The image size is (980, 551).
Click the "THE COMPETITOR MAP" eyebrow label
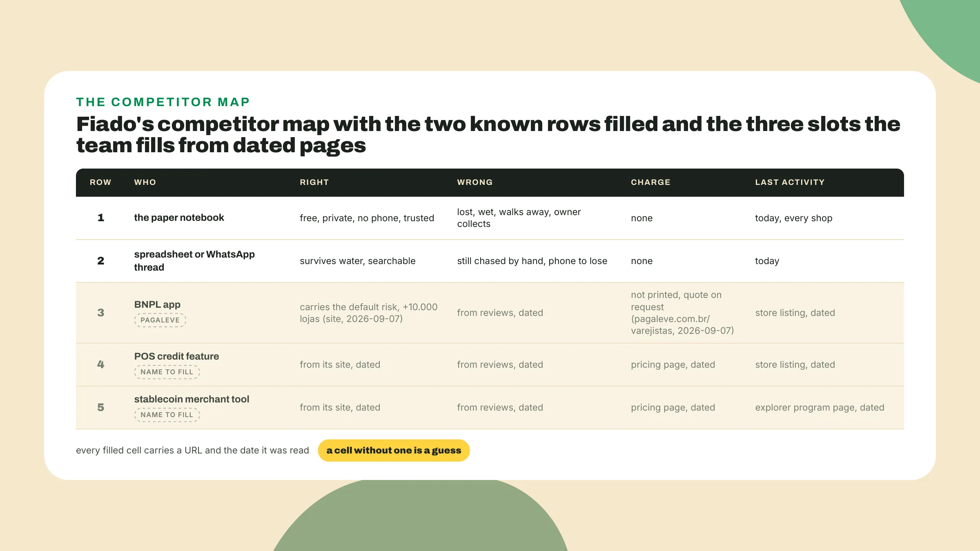[x=163, y=102]
